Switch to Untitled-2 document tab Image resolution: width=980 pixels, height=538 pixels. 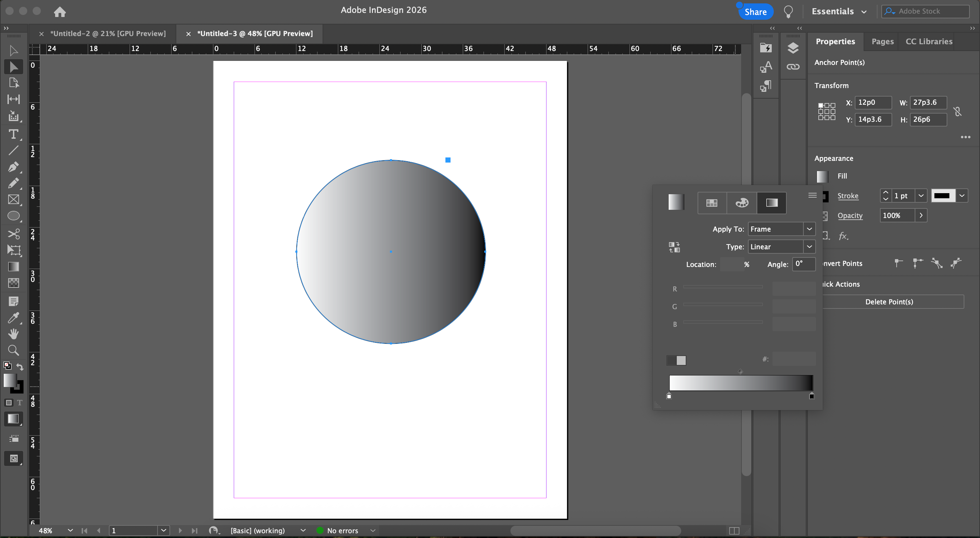click(108, 33)
